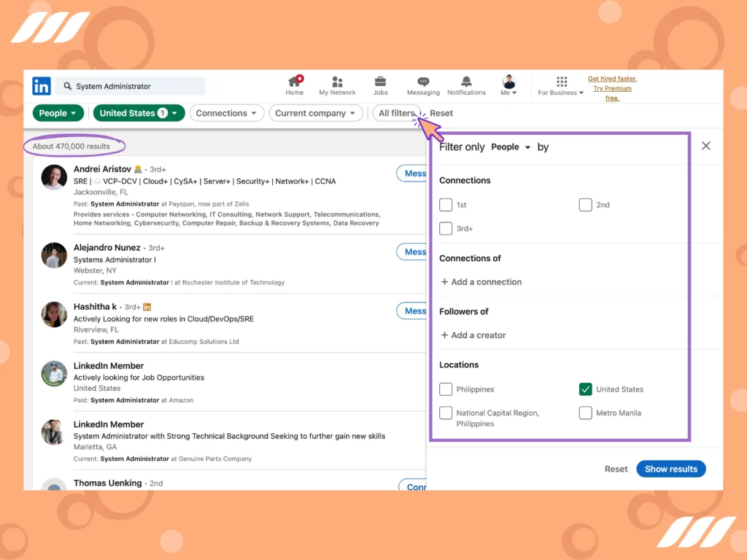The height and width of the screenshot is (560, 747).
Task: Check the 1st connections checkbox
Action: point(446,205)
